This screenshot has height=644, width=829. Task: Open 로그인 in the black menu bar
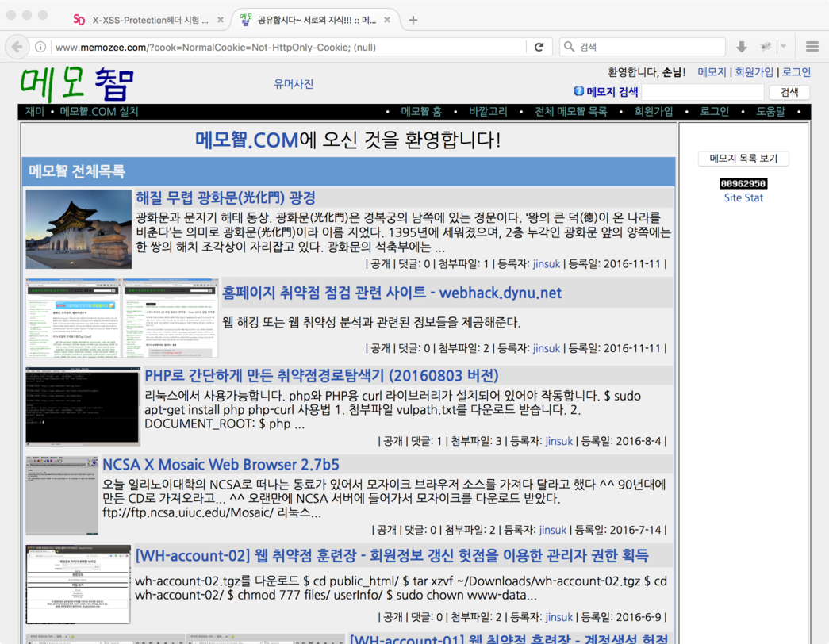714,112
